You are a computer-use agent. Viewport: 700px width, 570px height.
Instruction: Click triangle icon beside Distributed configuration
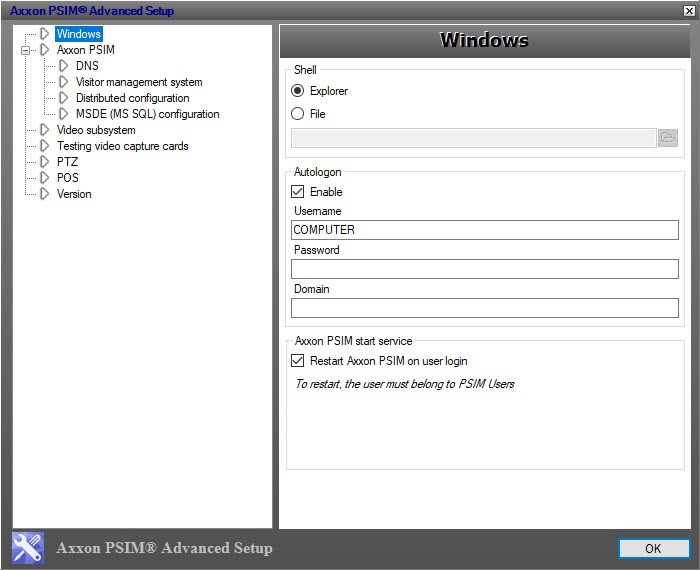pos(64,98)
